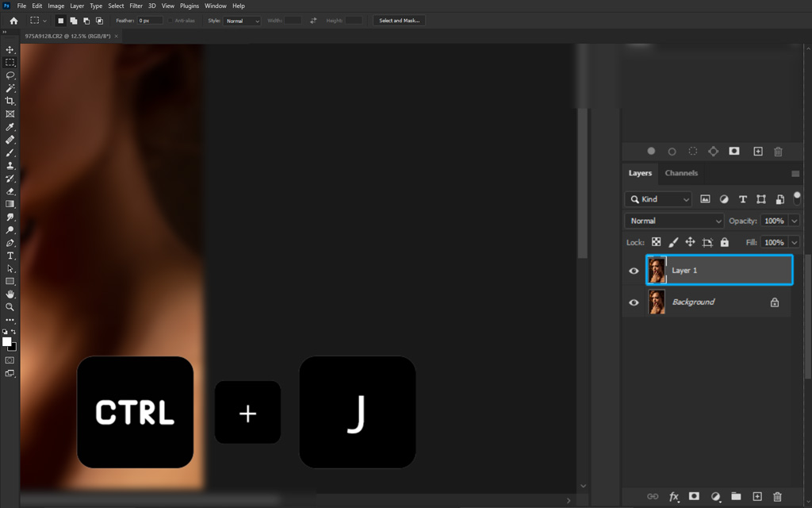Lock transparent pixels
This screenshot has height=508, width=812.
[x=656, y=242]
